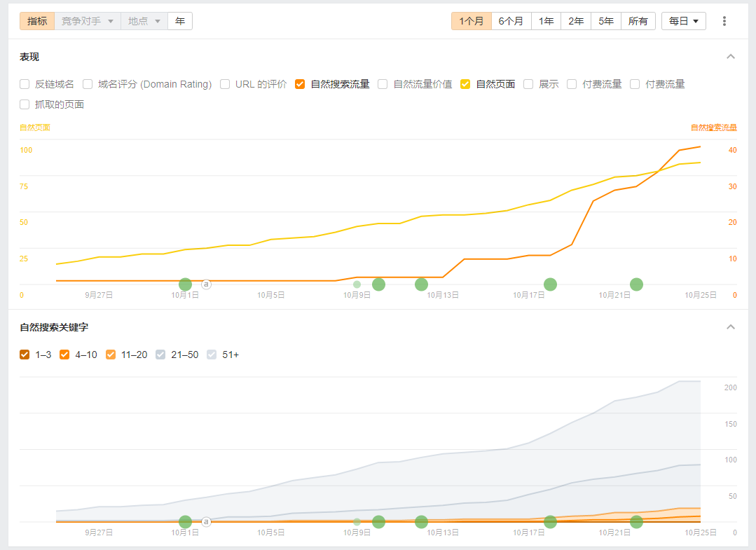Collapse the 自然搜索关键字 section
756x550 pixels.
(x=731, y=327)
